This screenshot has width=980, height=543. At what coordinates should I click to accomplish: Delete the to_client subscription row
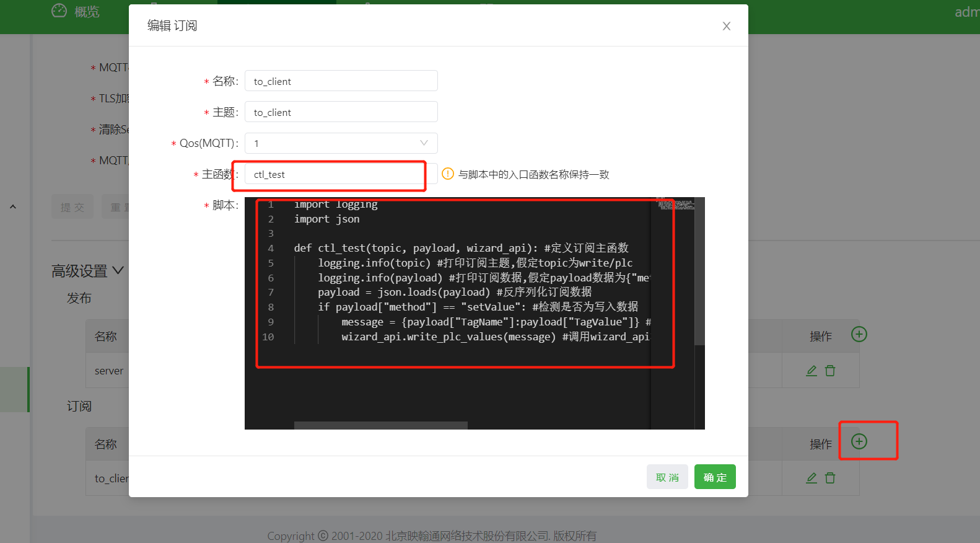830,478
